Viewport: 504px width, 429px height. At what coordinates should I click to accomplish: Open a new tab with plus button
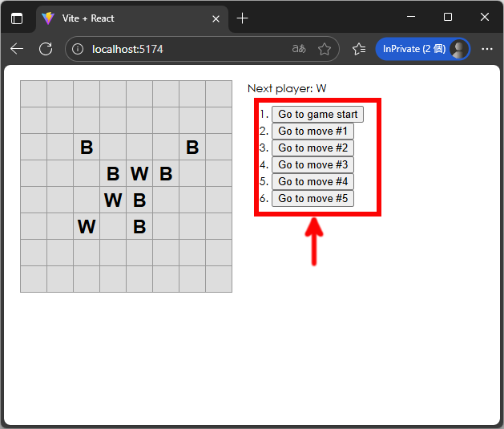pyautogui.click(x=242, y=18)
